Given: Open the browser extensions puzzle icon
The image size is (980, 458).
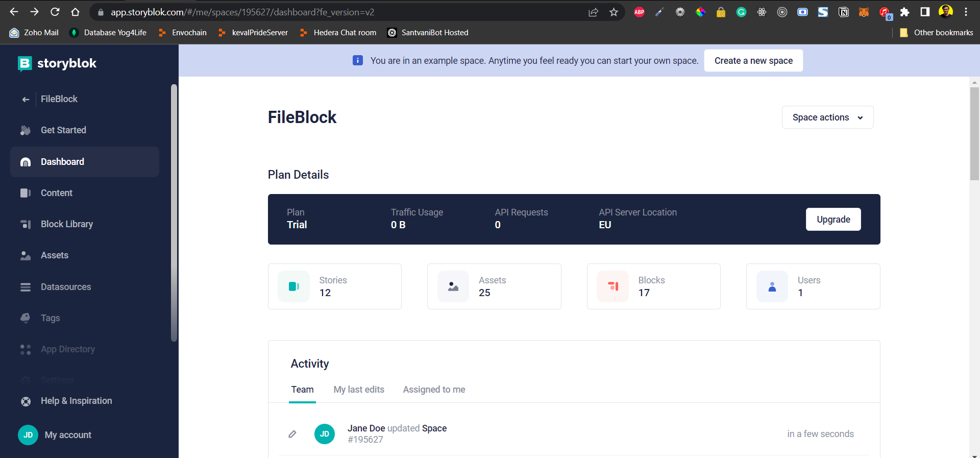Looking at the screenshot, I should click(x=904, y=12).
